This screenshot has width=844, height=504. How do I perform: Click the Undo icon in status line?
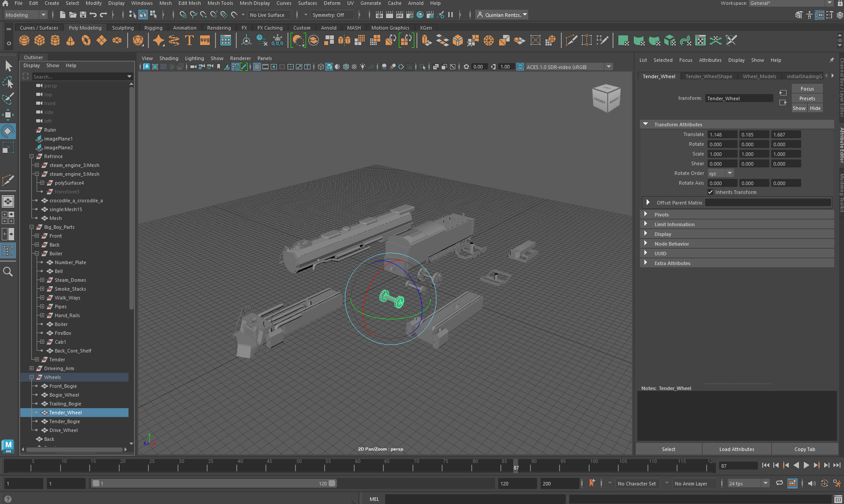pos(93,15)
